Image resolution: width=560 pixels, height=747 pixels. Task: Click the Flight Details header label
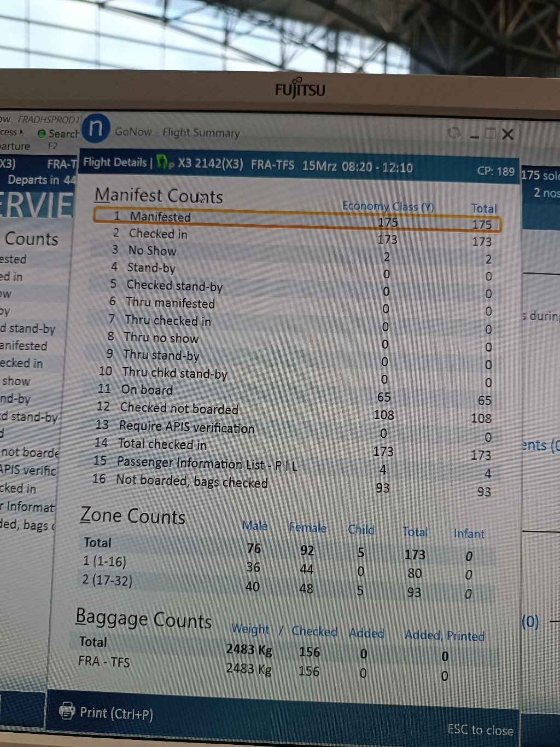(x=115, y=163)
